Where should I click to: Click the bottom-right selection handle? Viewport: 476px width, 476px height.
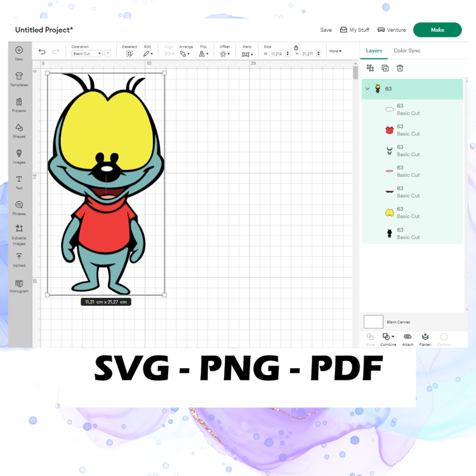[x=164, y=294]
